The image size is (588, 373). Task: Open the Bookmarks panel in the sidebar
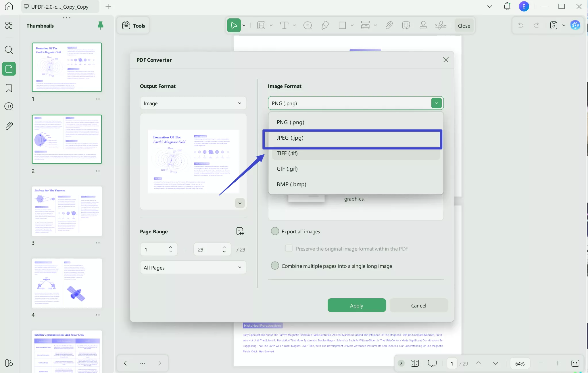[x=9, y=88]
